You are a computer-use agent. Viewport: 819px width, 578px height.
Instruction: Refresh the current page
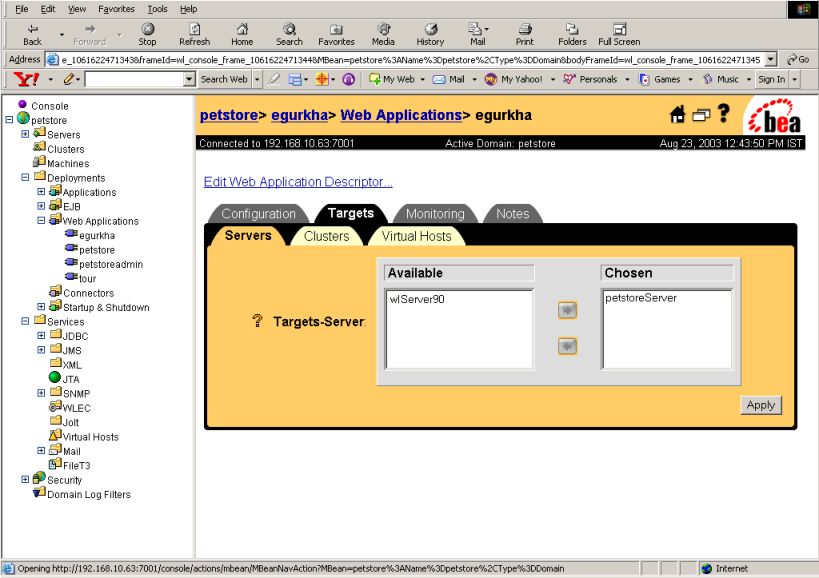194,34
